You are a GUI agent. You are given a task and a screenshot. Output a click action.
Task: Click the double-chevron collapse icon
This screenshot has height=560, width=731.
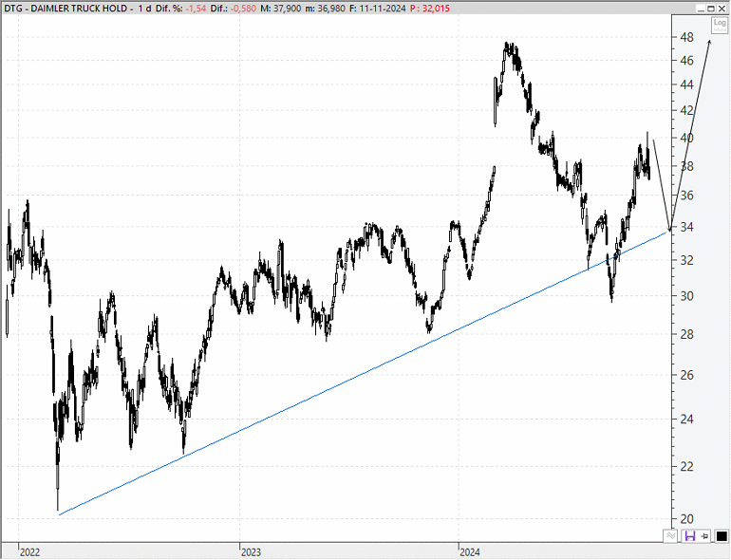[670, 535]
